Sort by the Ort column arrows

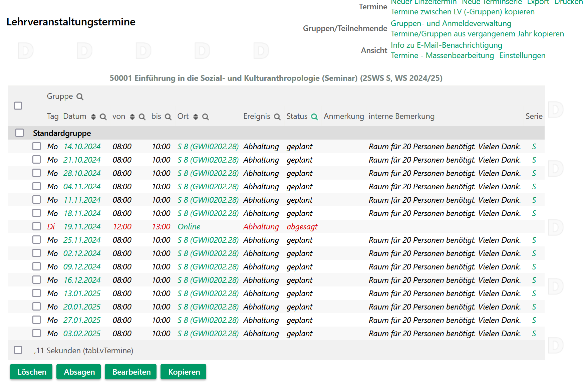click(x=196, y=117)
